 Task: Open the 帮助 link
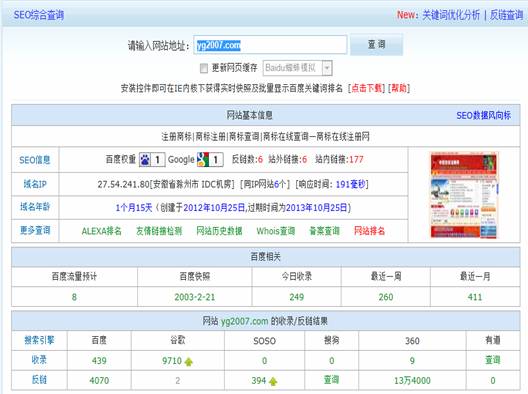[x=399, y=88]
